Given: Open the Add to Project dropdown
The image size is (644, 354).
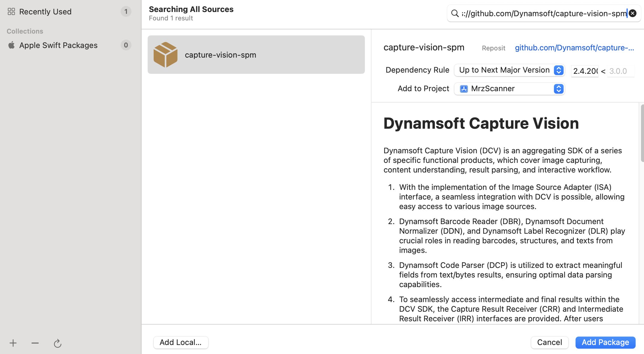Looking at the screenshot, I should point(510,89).
